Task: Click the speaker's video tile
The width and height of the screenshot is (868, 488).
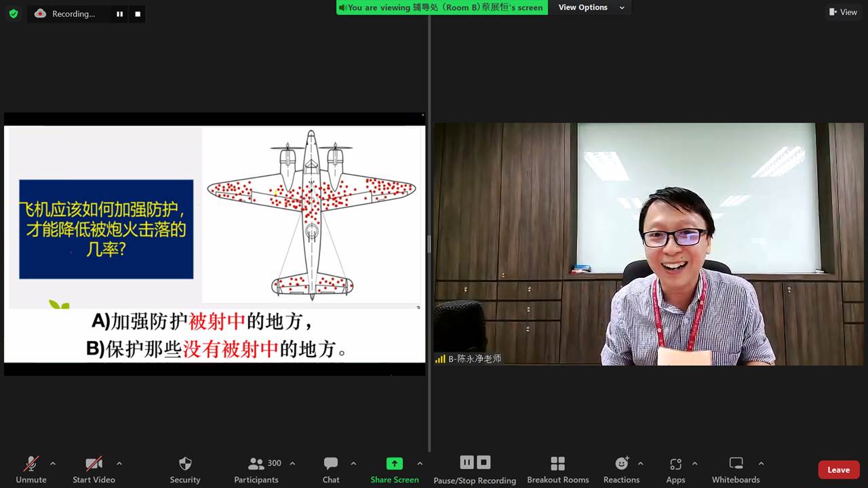Action: pyautogui.click(x=650, y=244)
